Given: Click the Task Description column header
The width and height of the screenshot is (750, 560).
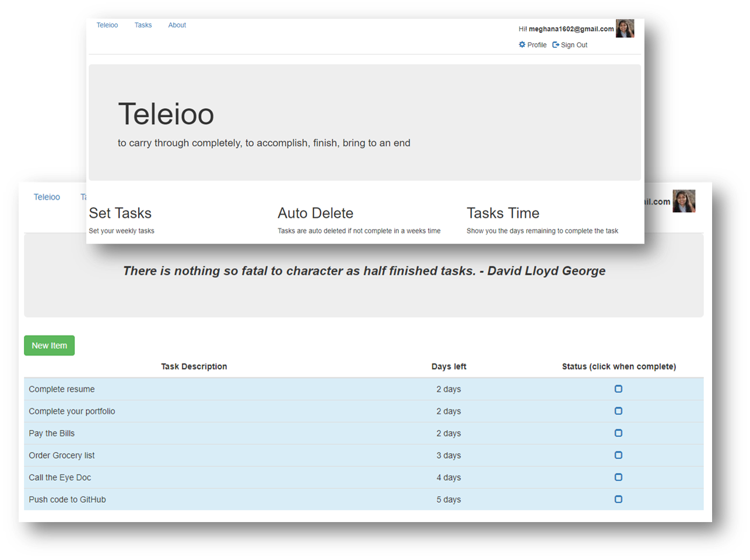Looking at the screenshot, I should point(194,367).
